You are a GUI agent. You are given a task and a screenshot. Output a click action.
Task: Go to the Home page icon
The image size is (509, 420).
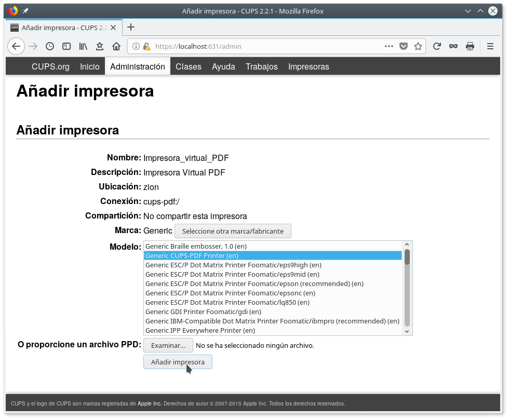[x=116, y=46]
